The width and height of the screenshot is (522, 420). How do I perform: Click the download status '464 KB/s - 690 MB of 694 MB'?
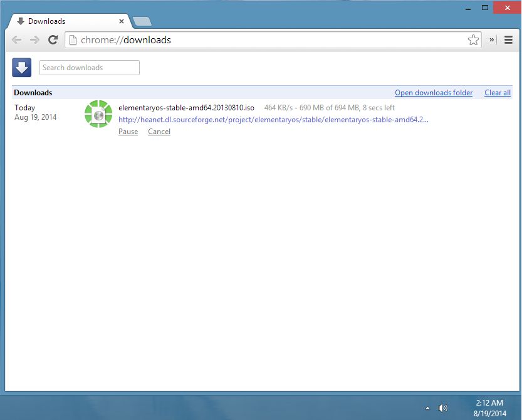[x=312, y=108]
